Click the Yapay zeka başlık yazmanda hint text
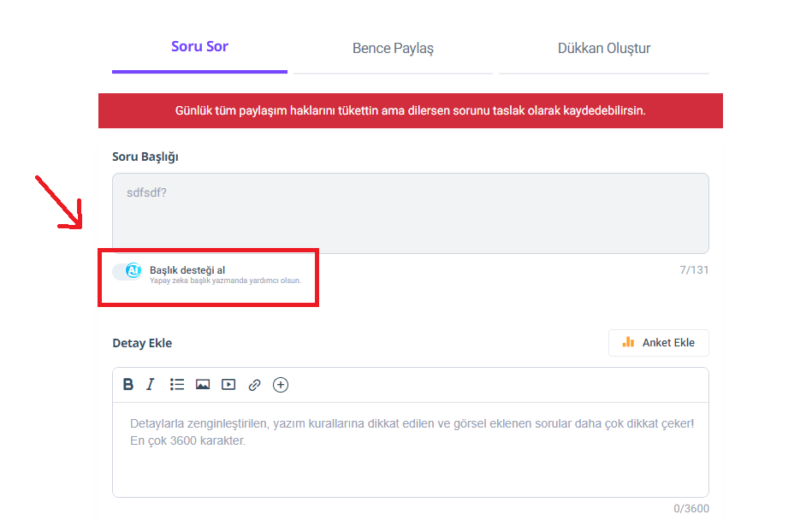Image resolution: width=812 pixels, height=520 pixels. 225,281
